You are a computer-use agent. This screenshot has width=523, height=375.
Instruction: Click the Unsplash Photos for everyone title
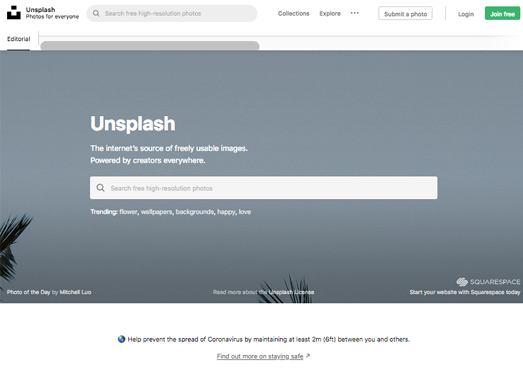[52, 13]
